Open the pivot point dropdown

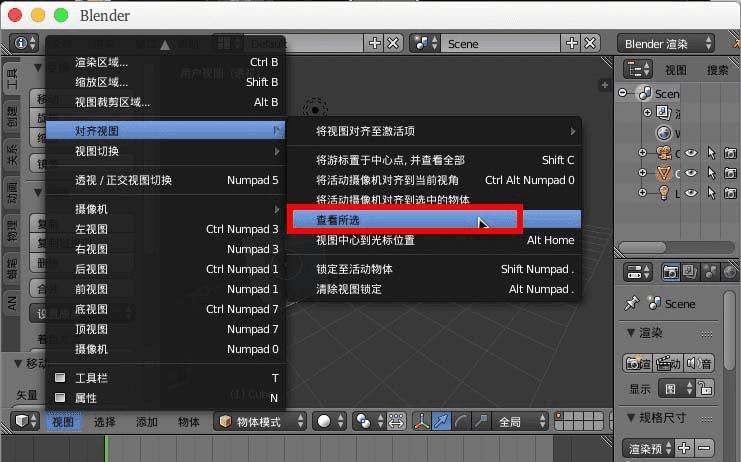(x=369, y=420)
